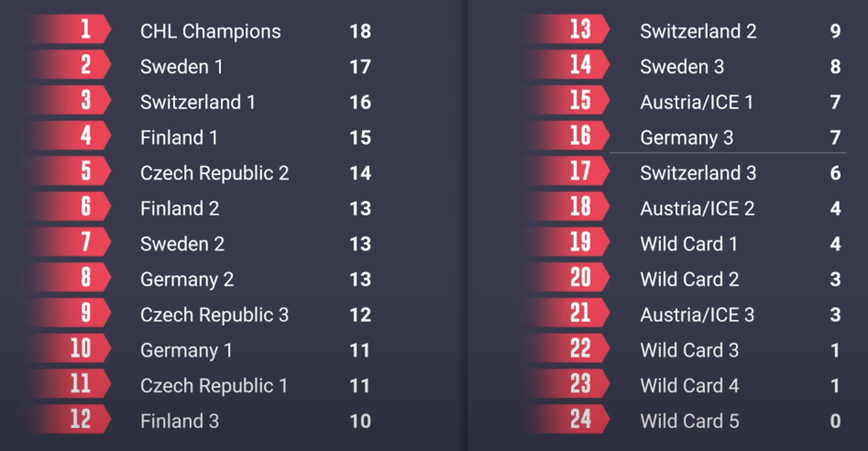Select the Sweden 1 team name
868x451 pixels.
click(x=181, y=67)
